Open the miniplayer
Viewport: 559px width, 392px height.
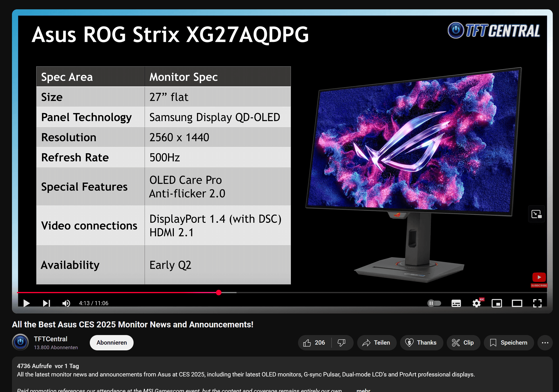click(x=497, y=303)
